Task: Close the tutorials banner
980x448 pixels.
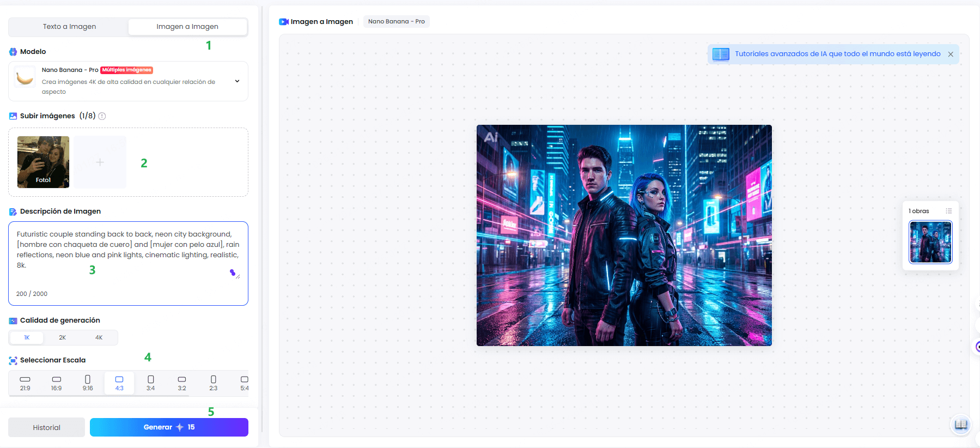Action: (x=951, y=54)
